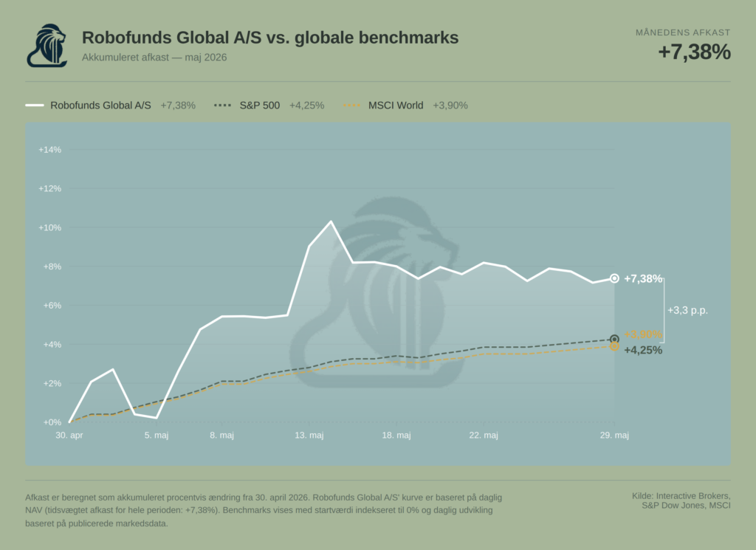This screenshot has height=550, width=756.
Task: Click the lion logo icon in header
Action: (x=47, y=46)
